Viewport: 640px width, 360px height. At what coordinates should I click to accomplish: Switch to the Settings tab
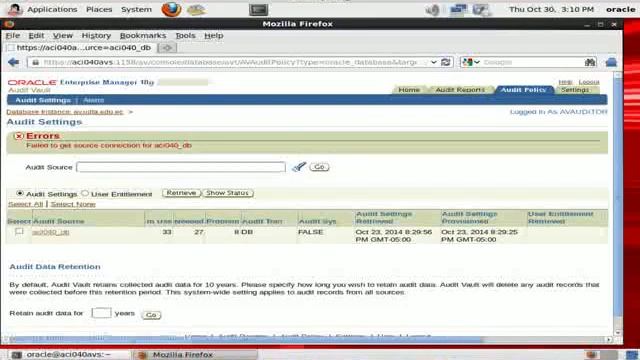click(x=575, y=90)
